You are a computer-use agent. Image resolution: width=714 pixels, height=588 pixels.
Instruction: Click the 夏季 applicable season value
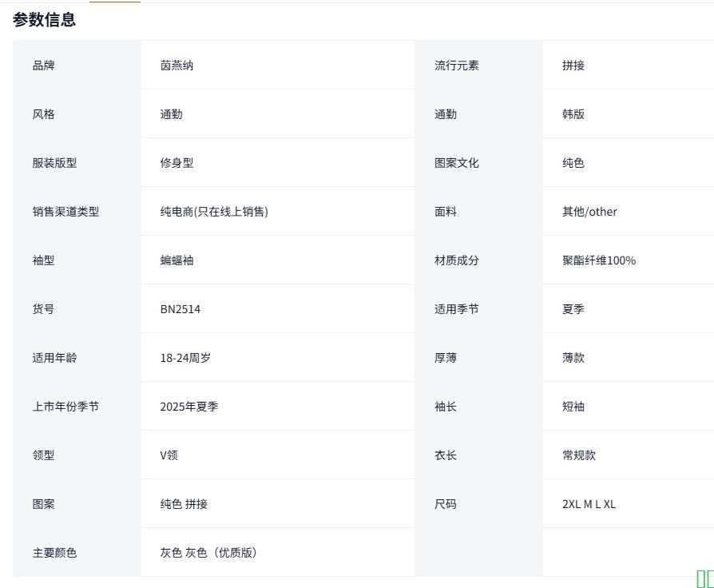(573, 309)
